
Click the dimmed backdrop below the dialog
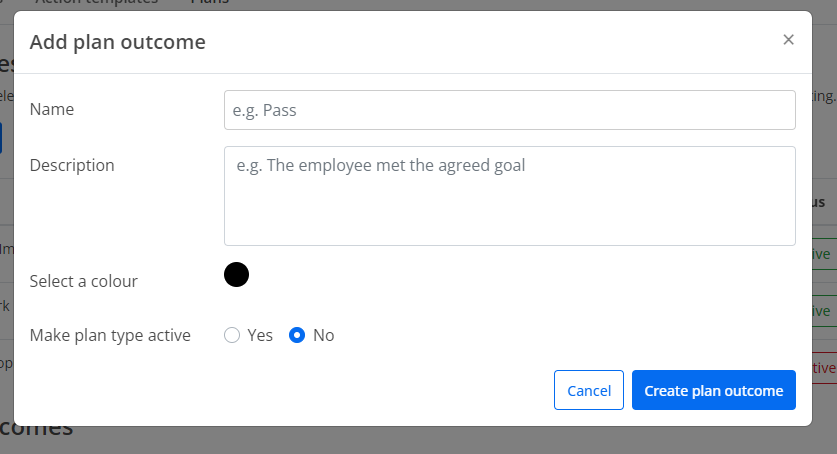point(418,441)
